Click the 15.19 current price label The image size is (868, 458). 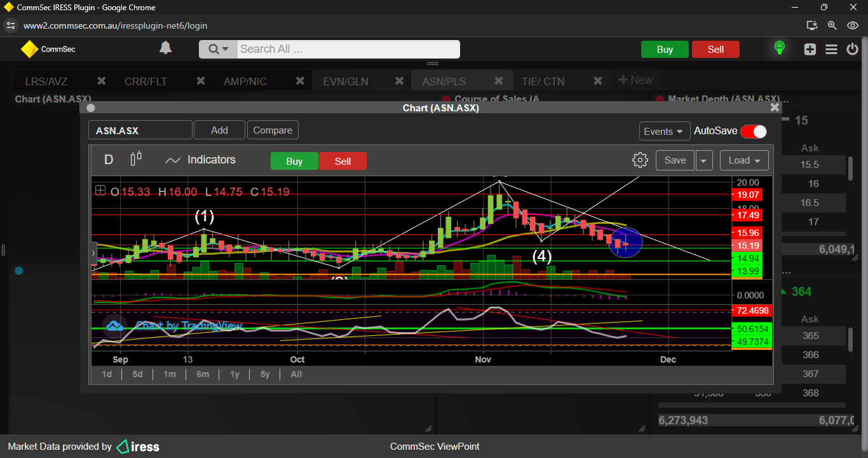click(x=747, y=246)
